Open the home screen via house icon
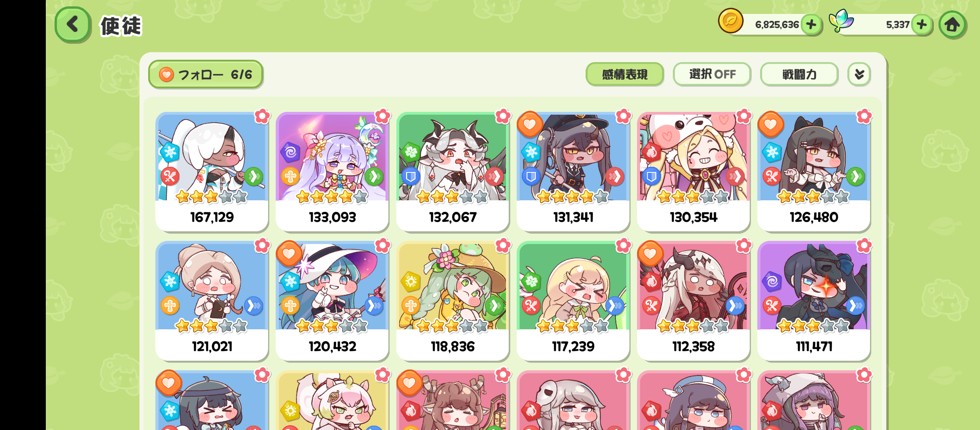The width and height of the screenshot is (980, 430). click(x=952, y=25)
